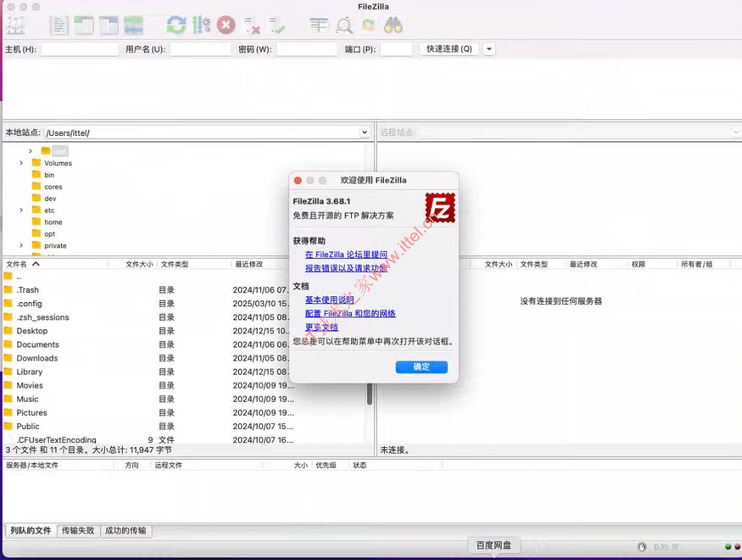This screenshot has width=742, height=560.
Task: Toggle transfer queue display icon
Action: (x=133, y=25)
